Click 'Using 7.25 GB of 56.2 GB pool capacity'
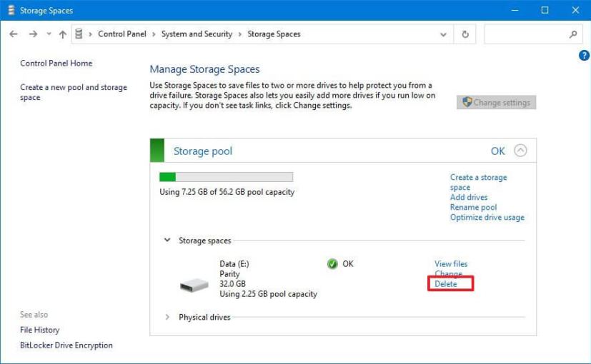This screenshot has height=364, width=591. click(227, 192)
